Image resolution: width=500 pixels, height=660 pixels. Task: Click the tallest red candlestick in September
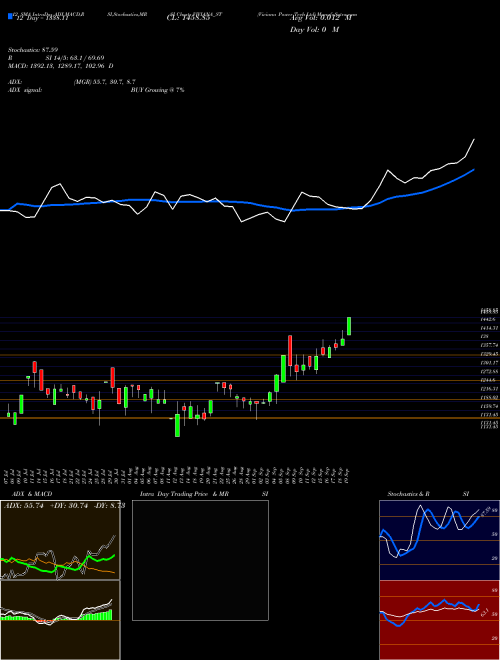point(290,351)
